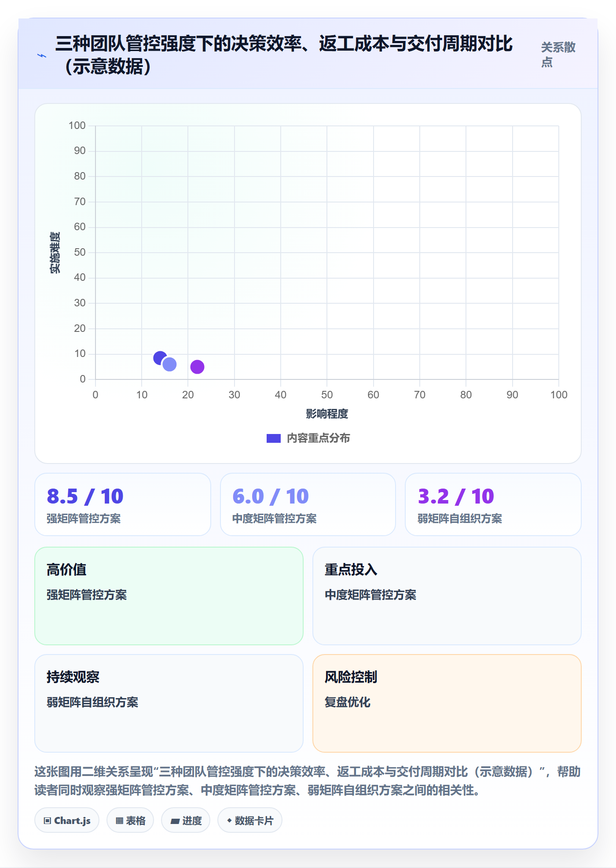Open the 重点投入 quadrant card heading
616x868 pixels.
coord(351,570)
